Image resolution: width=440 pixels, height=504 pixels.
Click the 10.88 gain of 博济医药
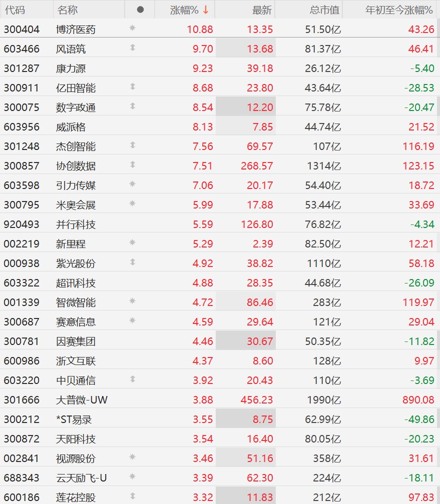[200, 29]
